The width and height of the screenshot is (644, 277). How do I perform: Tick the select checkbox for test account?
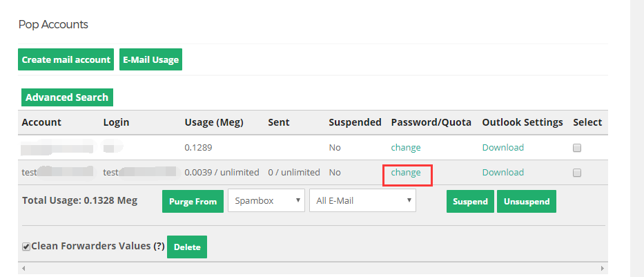click(x=577, y=173)
